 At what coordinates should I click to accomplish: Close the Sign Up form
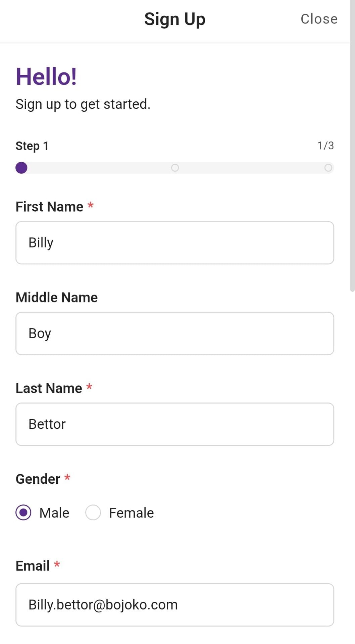(x=319, y=19)
